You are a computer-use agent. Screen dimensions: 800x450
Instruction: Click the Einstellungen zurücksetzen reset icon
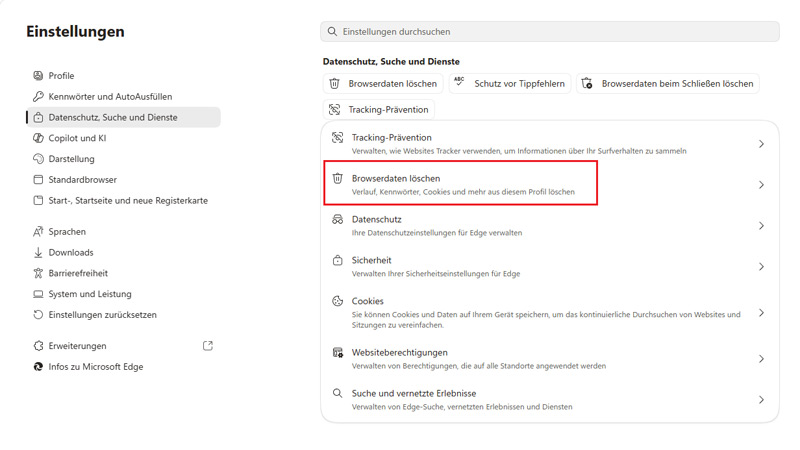(x=38, y=315)
